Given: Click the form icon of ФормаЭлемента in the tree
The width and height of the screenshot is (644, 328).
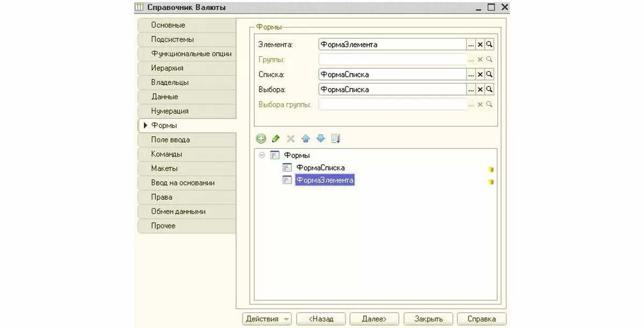Looking at the screenshot, I should coord(287,180).
